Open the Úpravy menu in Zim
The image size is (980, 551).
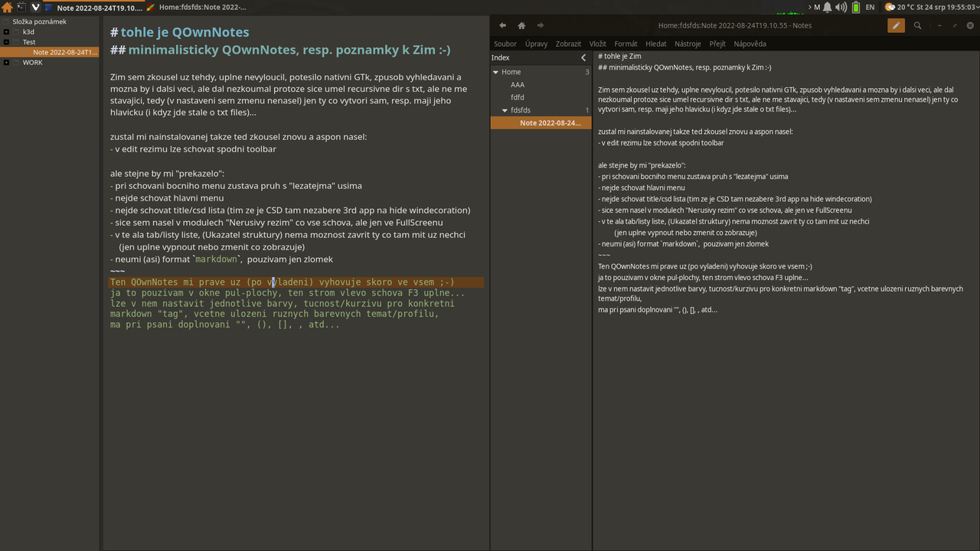point(536,44)
